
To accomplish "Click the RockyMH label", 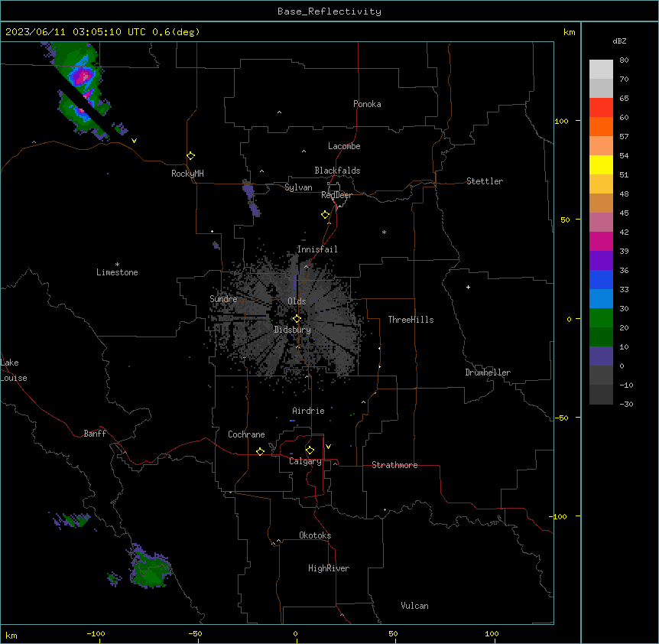I will (x=187, y=174).
